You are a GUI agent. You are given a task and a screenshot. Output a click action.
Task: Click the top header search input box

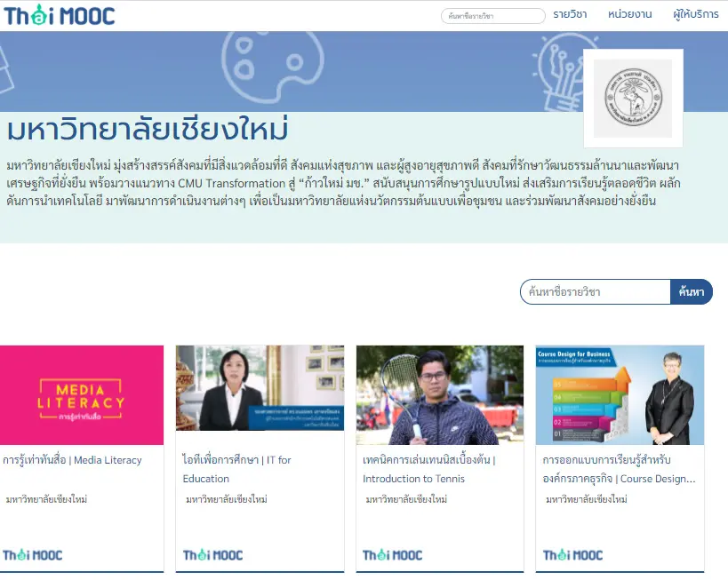tap(493, 15)
